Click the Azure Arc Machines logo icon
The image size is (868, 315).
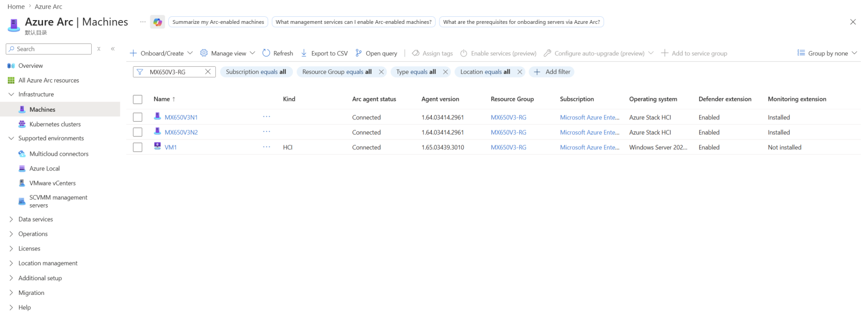[x=14, y=24]
